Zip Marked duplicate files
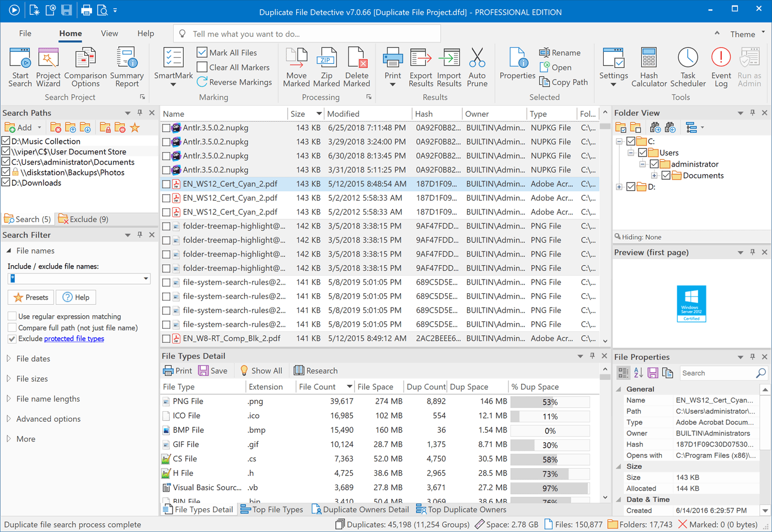The image size is (772, 532). coord(326,67)
